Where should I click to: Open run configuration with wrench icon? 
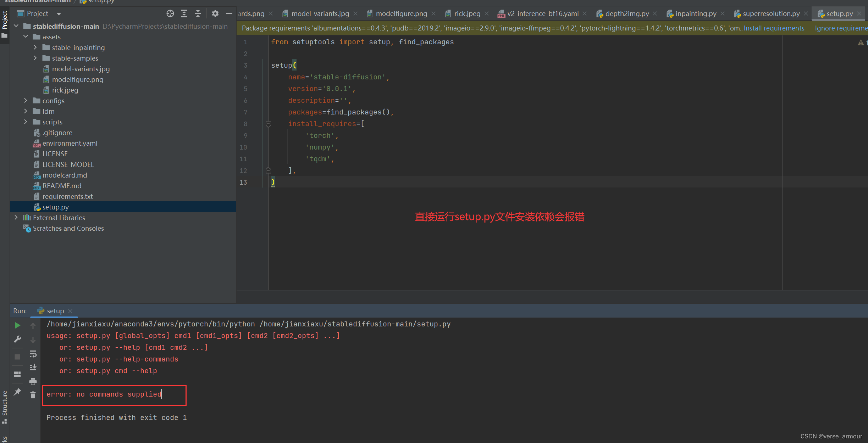(17, 339)
